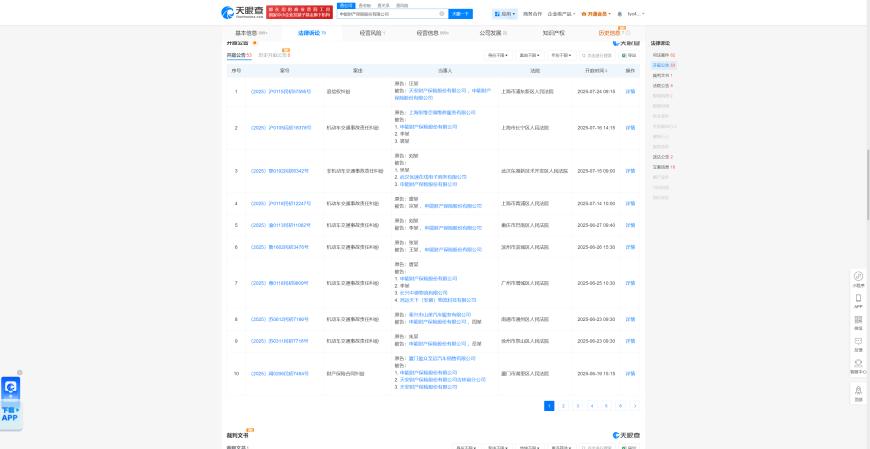This screenshot has width=870, height=449.
Task: Open 详情 for row 10
Action: (x=630, y=374)
